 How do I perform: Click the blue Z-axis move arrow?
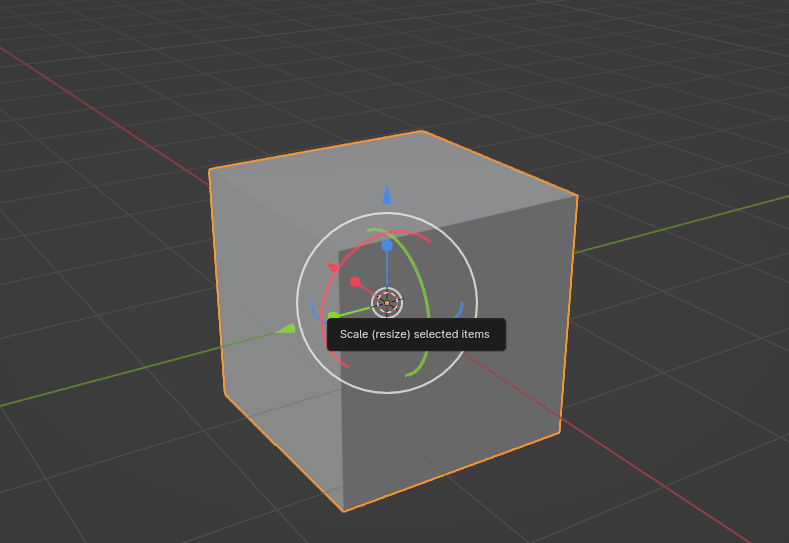point(387,195)
